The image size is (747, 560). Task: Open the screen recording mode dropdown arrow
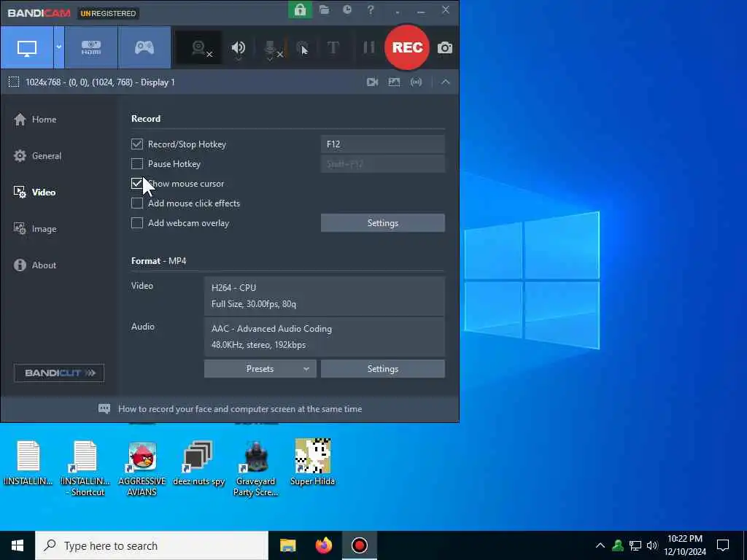click(x=59, y=47)
